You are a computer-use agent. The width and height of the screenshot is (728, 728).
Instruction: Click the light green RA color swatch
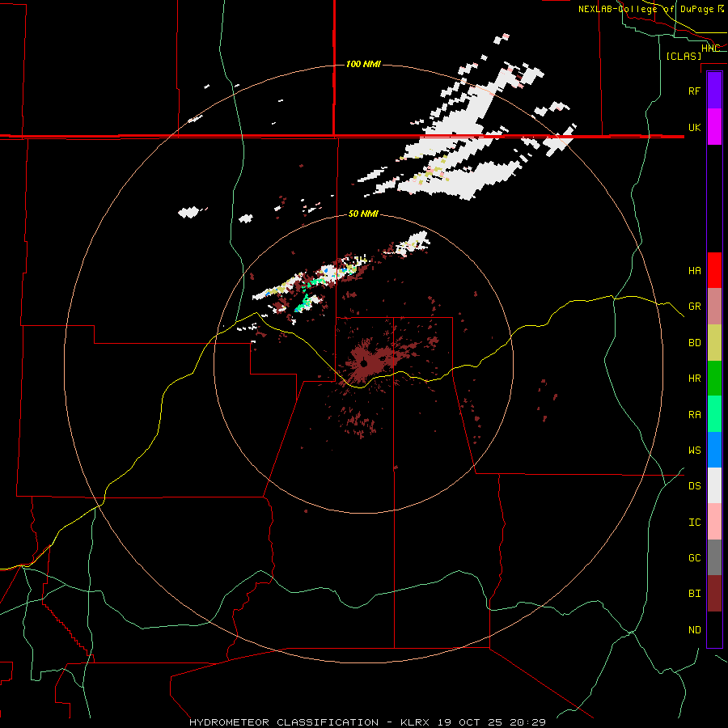714,414
